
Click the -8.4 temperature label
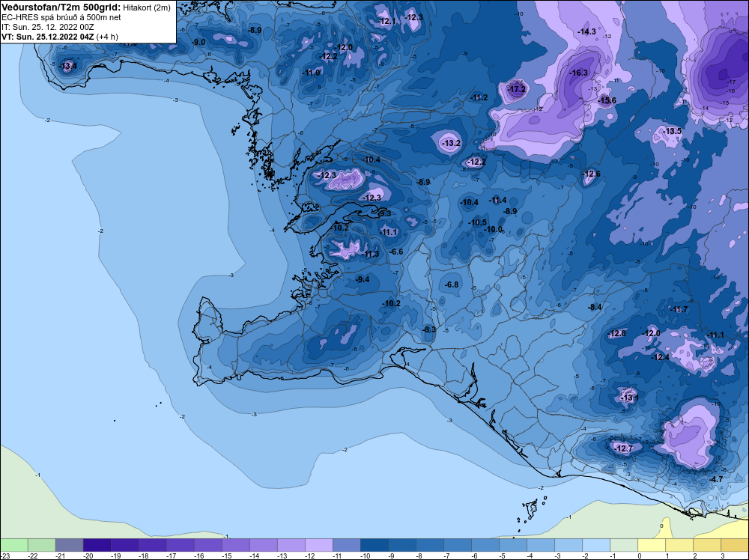tap(595, 307)
